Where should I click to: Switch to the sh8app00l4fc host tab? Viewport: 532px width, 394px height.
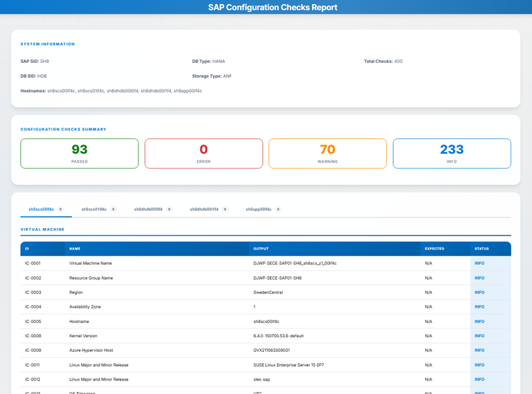coord(259,209)
